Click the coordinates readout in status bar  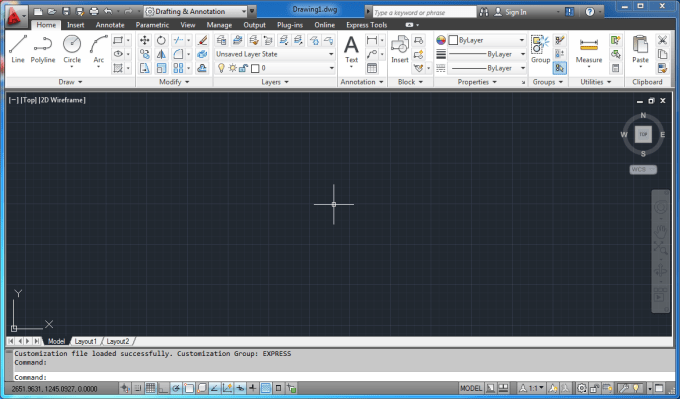(x=55, y=389)
